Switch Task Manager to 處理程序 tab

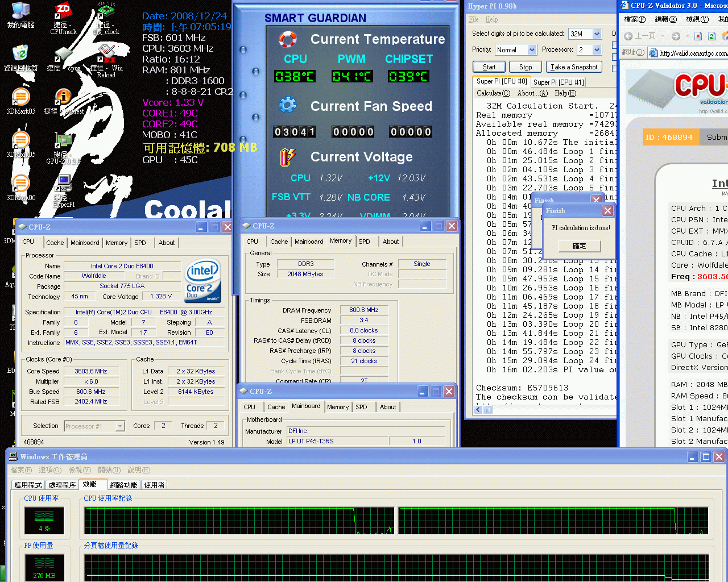(x=62, y=485)
